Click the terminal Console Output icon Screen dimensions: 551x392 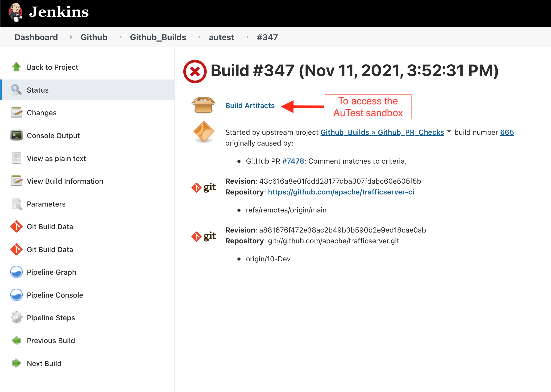coord(16,135)
